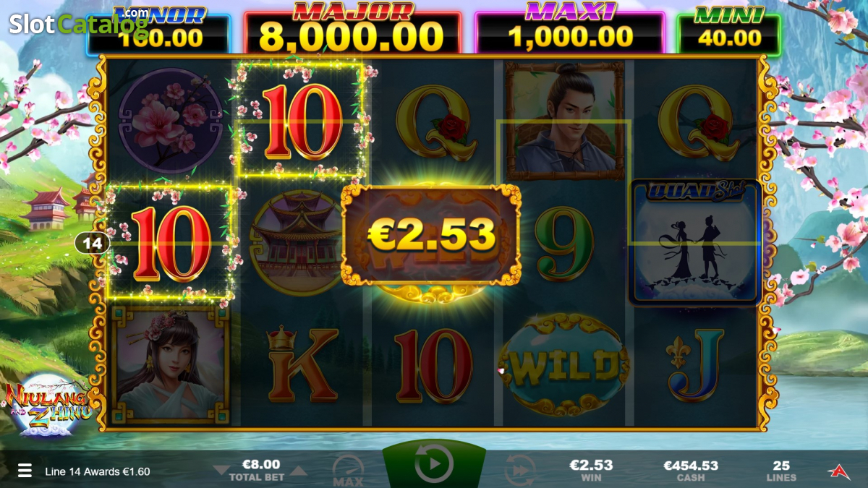This screenshot has width=868, height=488.
Task: Select the line 14 marker badge
Action: coord(93,244)
